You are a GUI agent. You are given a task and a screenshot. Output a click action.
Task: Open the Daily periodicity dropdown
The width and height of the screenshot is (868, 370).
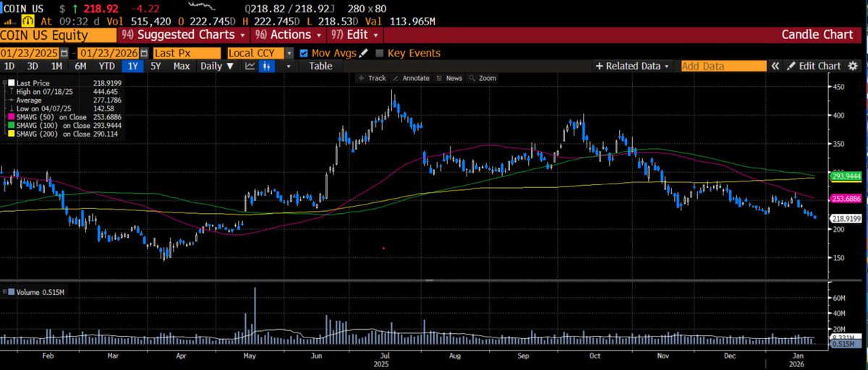point(217,66)
